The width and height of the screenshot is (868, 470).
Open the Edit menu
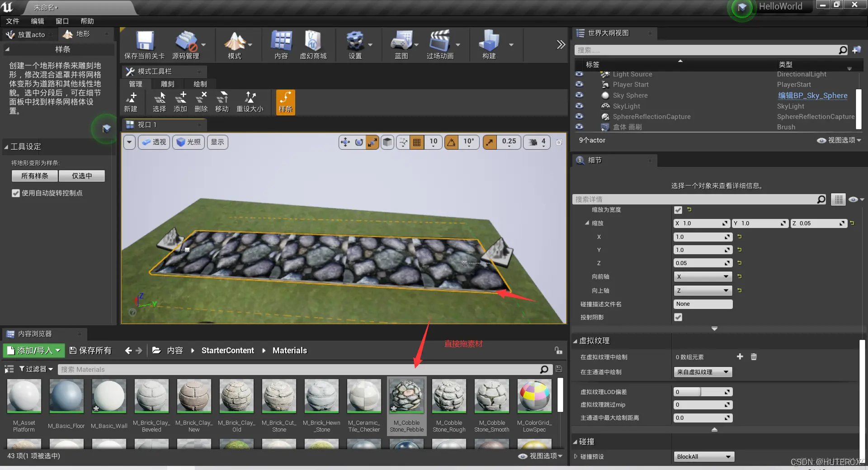[x=38, y=21]
